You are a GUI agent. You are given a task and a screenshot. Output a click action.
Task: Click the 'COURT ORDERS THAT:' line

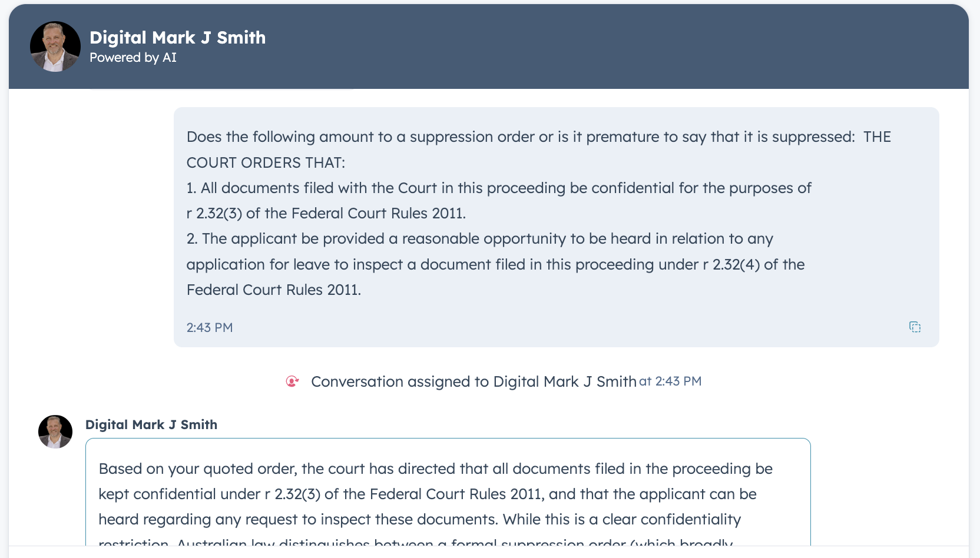pos(266,162)
